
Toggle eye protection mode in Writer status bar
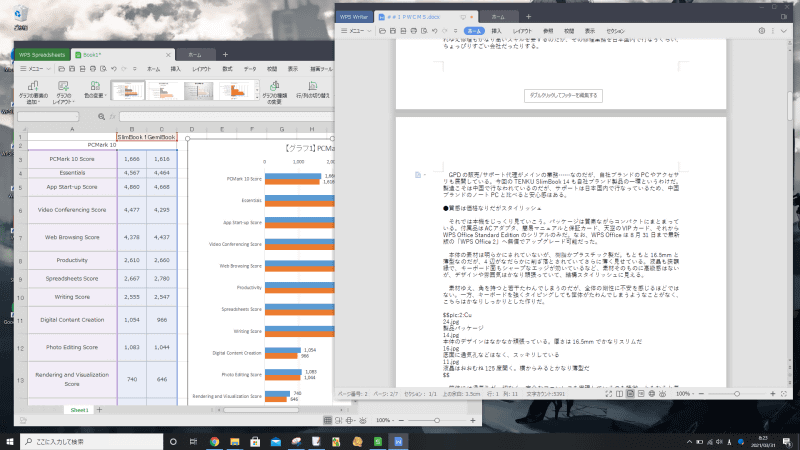click(662, 394)
